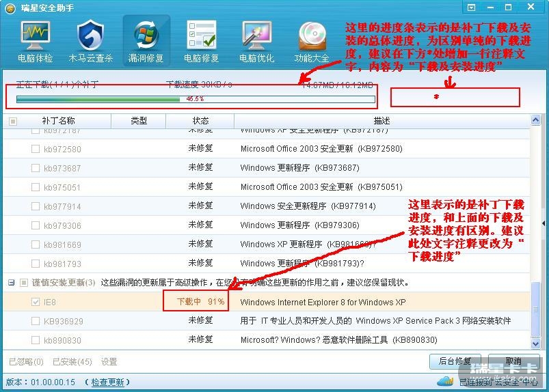Sort by 补丁名称 column header

tap(59, 121)
